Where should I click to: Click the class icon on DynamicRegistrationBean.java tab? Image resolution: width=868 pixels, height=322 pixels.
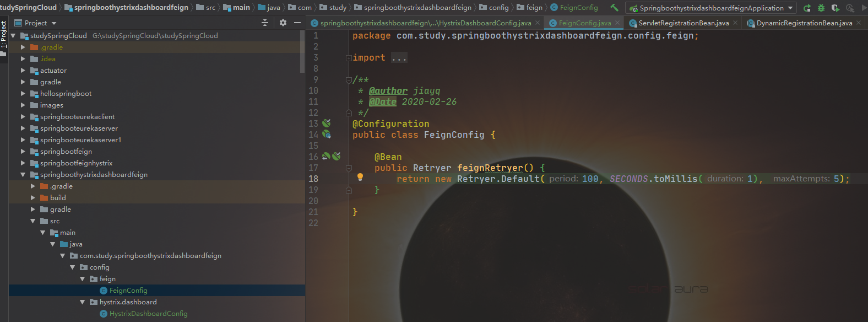[751, 23]
